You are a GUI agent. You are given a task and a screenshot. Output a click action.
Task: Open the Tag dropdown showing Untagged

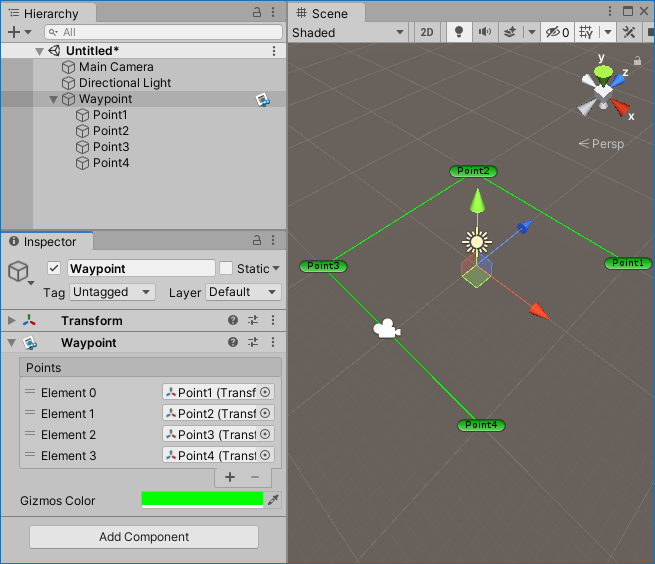[x=112, y=292]
